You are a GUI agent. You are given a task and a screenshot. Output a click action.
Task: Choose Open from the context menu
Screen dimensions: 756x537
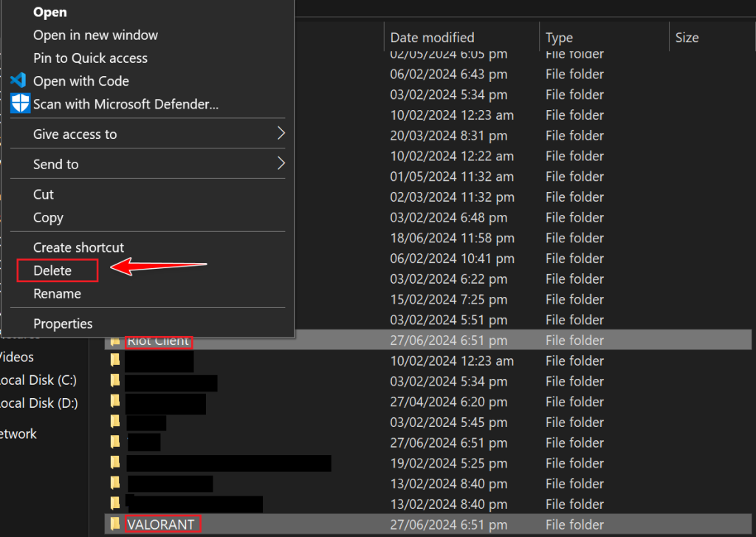pyautogui.click(x=50, y=12)
